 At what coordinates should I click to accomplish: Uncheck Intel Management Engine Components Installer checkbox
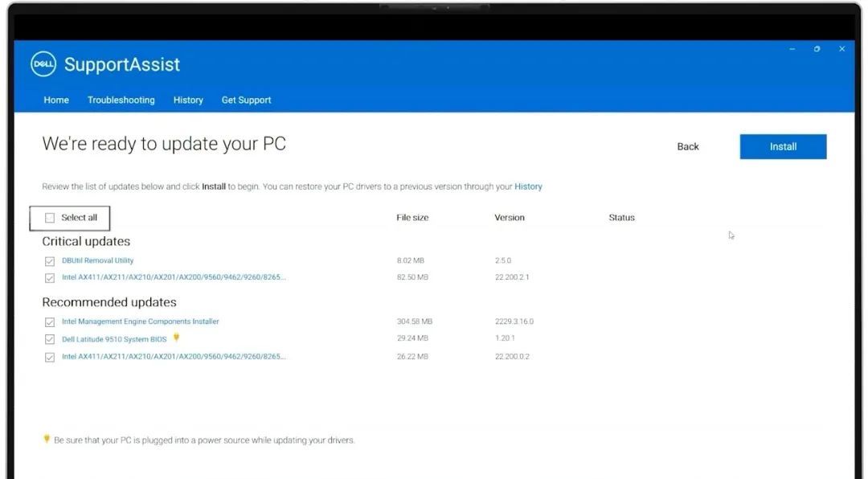tap(50, 321)
